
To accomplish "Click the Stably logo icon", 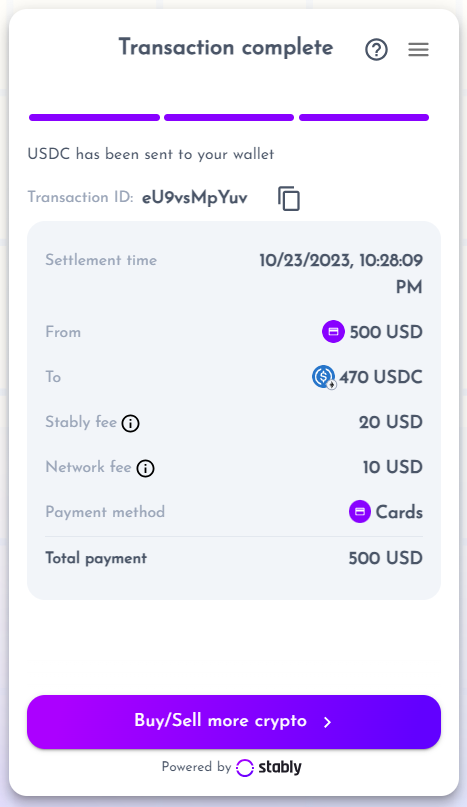I will (x=245, y=767).
